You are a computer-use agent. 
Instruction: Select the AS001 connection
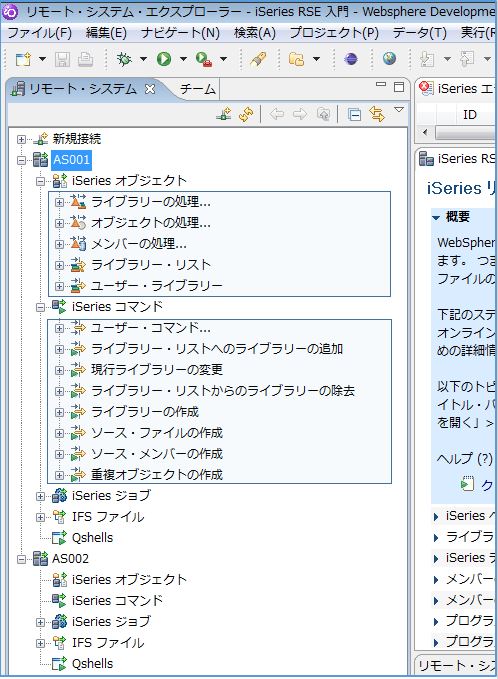[x=71, y=159]
